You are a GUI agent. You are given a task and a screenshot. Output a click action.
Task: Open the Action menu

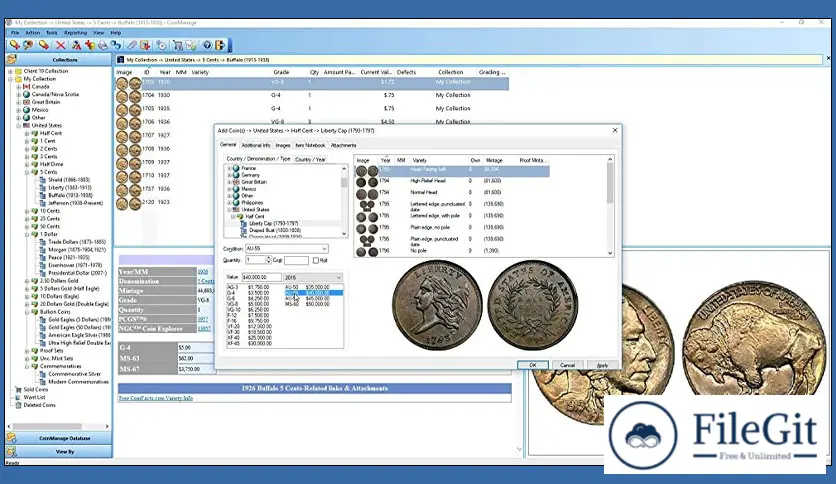pyautogui.click(x=33, y=33)
